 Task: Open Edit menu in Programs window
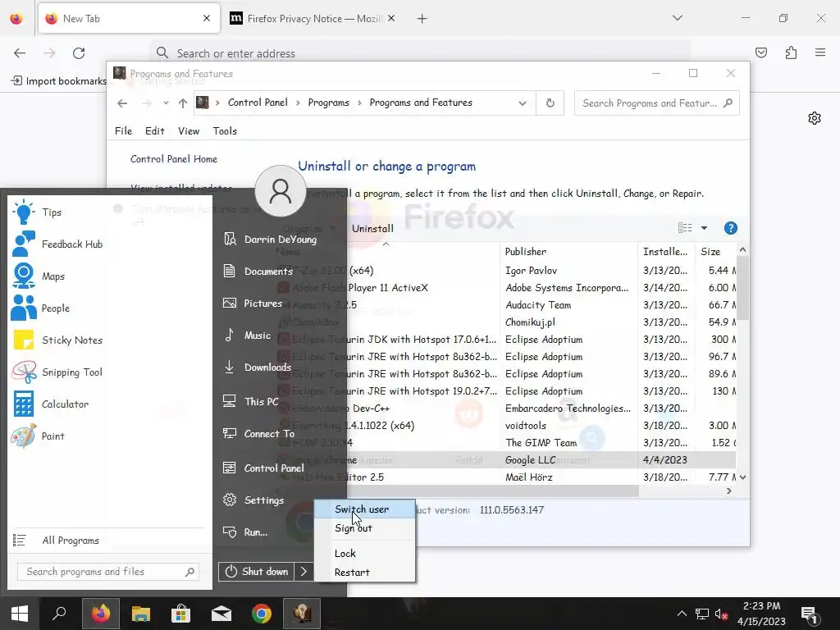pos(155,131)
